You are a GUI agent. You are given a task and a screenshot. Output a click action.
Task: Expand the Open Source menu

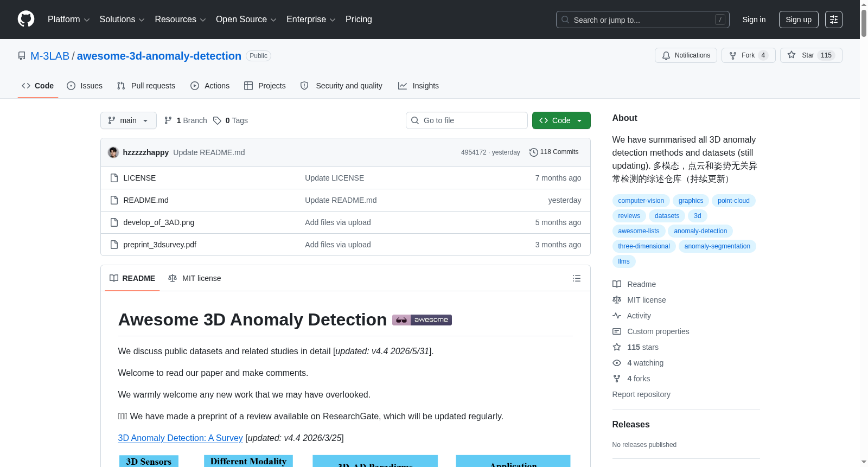point(246,20)
